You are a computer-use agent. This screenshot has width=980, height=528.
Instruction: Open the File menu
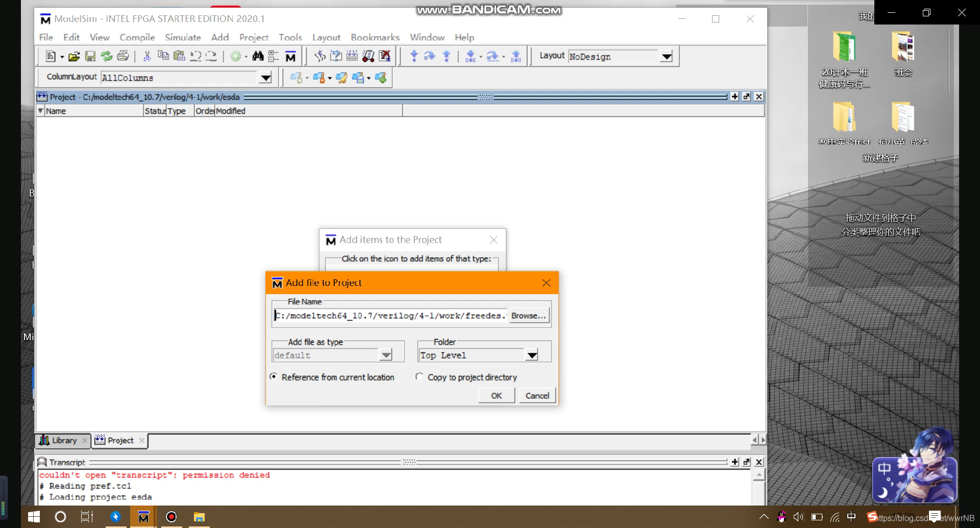46,37
